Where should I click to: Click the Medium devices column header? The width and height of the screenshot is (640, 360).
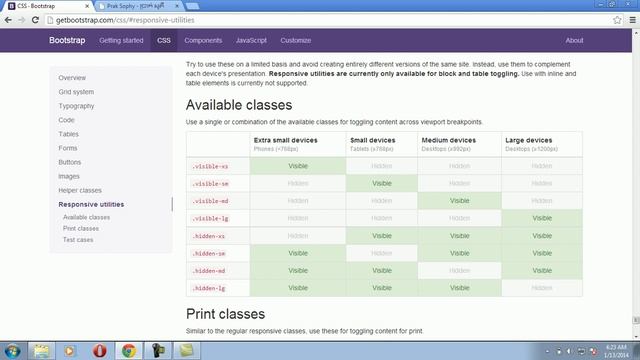point(460,144)
